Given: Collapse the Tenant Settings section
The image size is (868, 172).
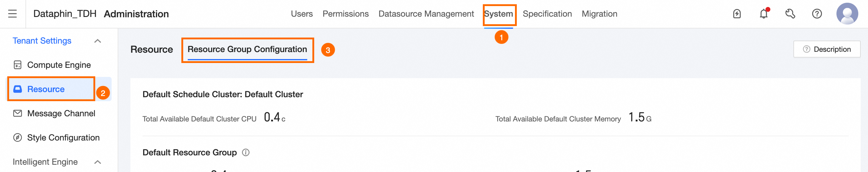Looking at the screenshot, I should point(98,41).
